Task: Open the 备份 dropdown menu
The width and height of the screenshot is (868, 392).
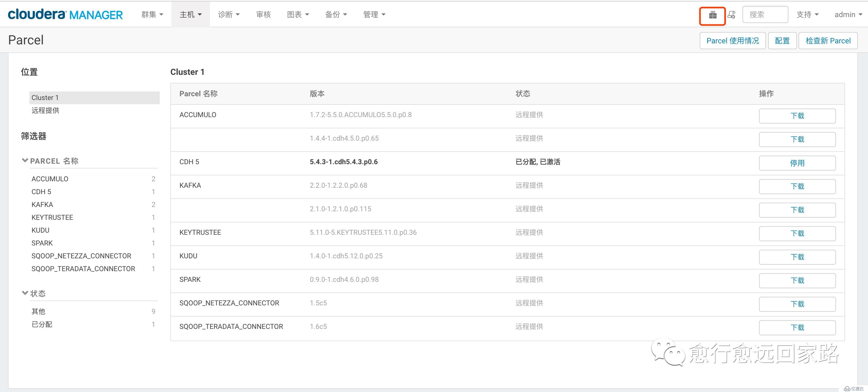Action: pyautogui.click(x=336, y=14)
